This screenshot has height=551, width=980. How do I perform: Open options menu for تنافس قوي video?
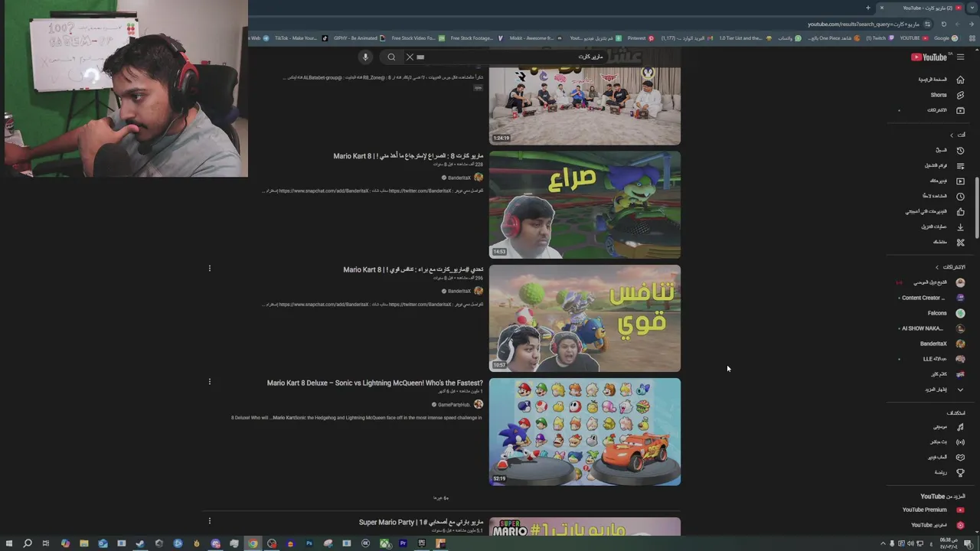tap(209, 268)
